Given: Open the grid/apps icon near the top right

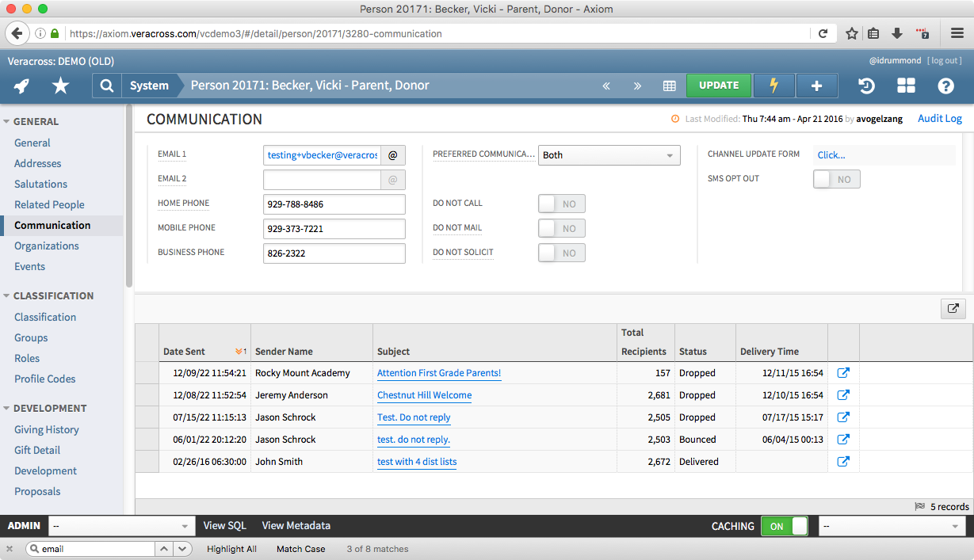Looking at the screenshot, I should point(906,86).
